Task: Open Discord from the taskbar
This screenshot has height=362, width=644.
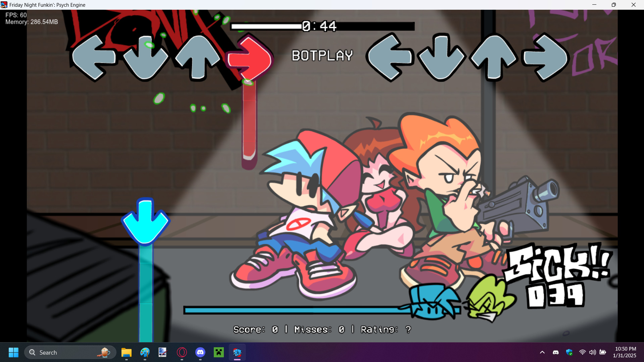Action: (x=200, y=352)
